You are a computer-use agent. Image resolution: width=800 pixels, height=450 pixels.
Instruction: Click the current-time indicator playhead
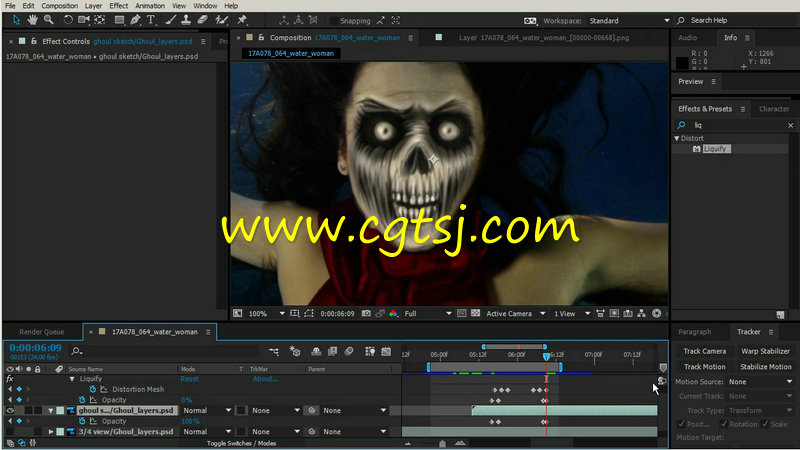[x=546, y=356]
